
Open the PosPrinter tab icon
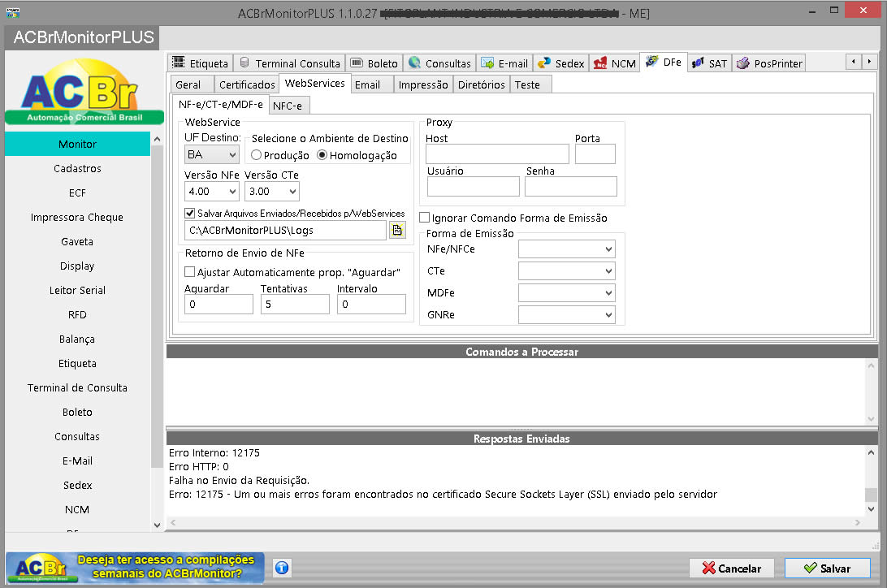(x=742, y=63)
